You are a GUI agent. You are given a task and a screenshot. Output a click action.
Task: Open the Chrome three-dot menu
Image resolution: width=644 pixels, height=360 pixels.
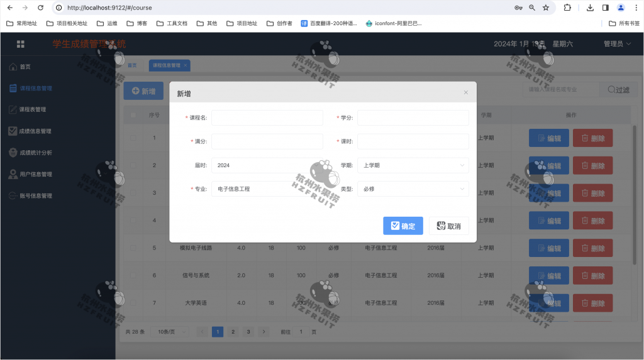636,8
